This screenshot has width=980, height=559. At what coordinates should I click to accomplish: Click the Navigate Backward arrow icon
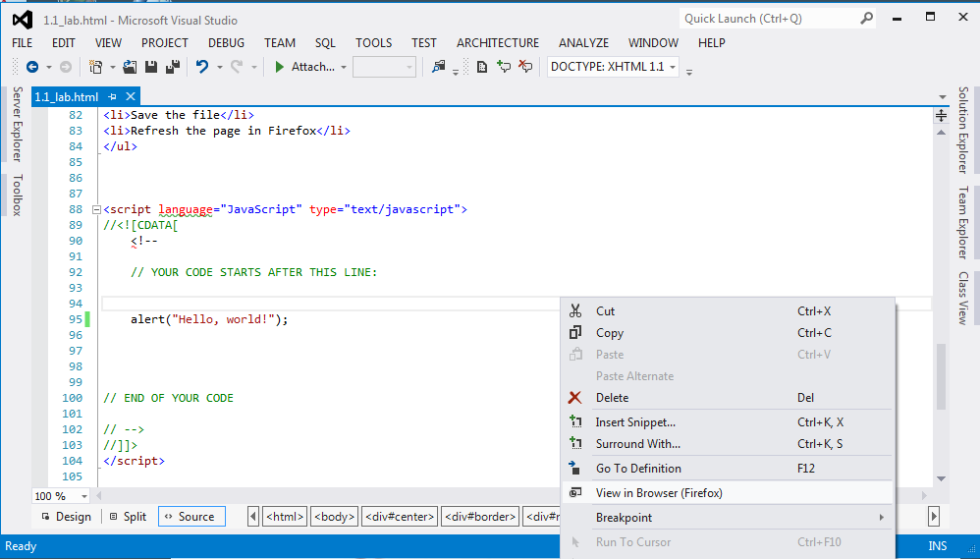(31, 67)
